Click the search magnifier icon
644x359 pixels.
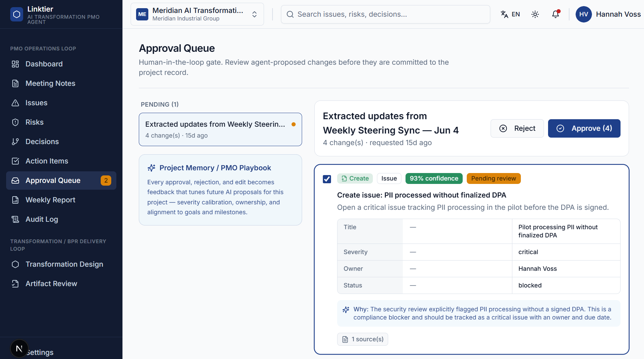click(290, 14)
